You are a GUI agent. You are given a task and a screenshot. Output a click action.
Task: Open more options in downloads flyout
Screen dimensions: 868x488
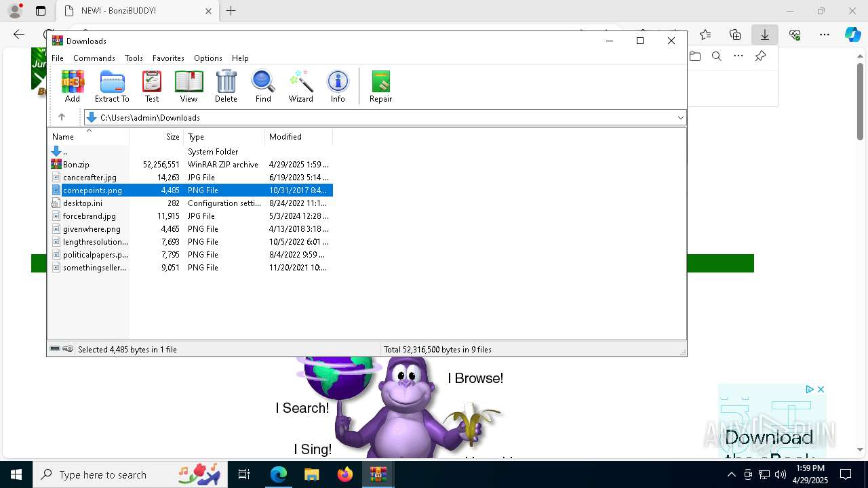738,56
